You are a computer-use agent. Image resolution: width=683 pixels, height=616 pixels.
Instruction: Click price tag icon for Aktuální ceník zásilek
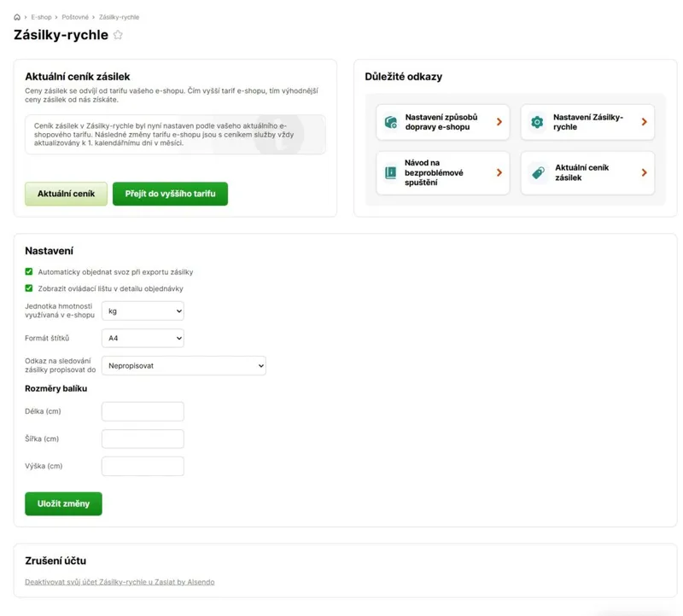[539, 173]
